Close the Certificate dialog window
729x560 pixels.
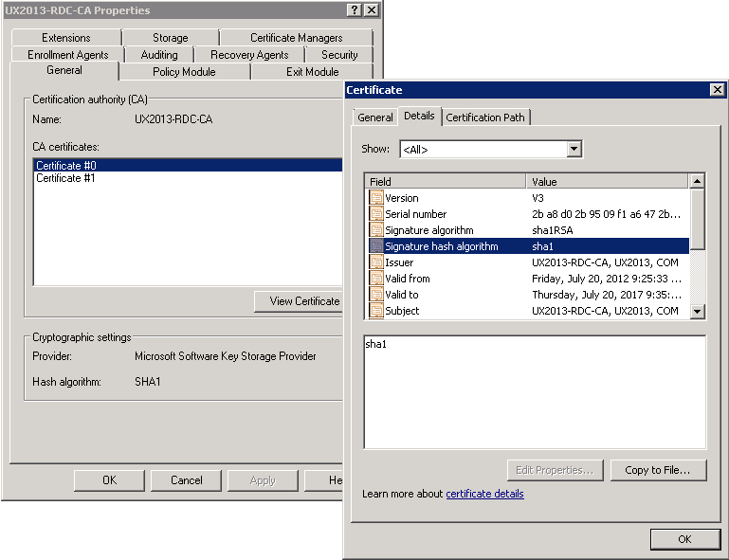(x=717, y=90)
